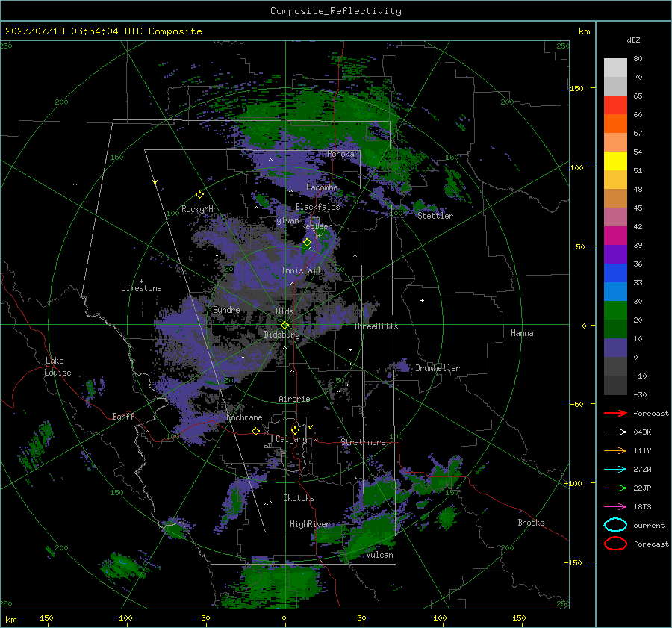Click the -30 dBZ scale value

(x=640, y=394)
